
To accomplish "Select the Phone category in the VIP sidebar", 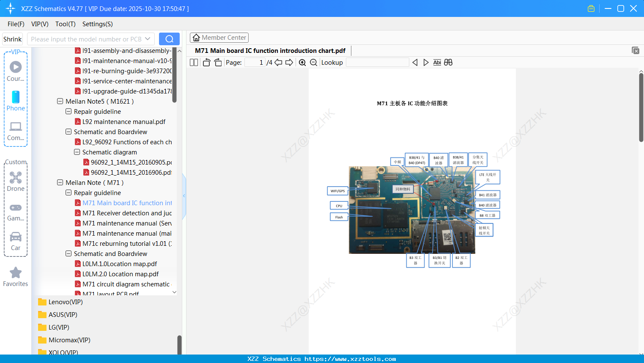I will tap(15, 102).
